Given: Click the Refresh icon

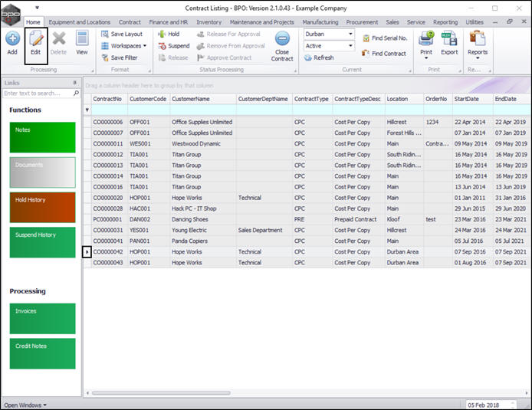Looking at the screenshot, I should tap(319, 57).
